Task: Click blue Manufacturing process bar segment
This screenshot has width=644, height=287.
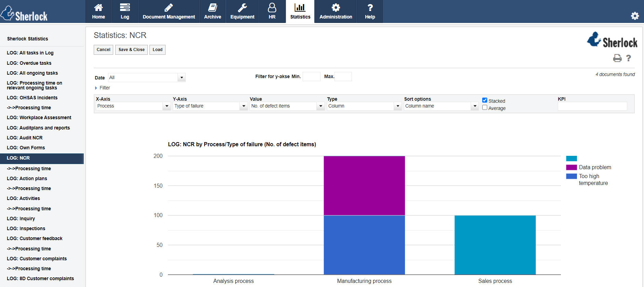Action: coord(364,245)
